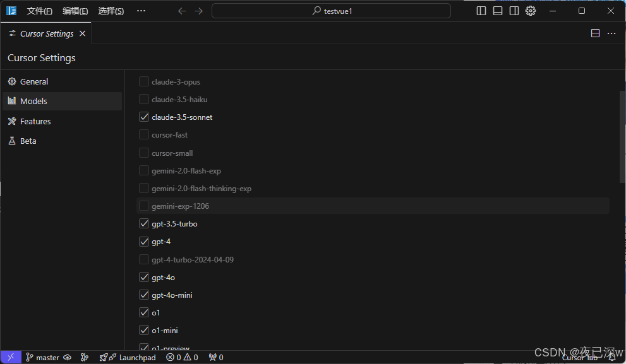Minimize the Cursor window
Image resolution: width=626 pixels, height=364 pixels.
(x=553, y=11)
